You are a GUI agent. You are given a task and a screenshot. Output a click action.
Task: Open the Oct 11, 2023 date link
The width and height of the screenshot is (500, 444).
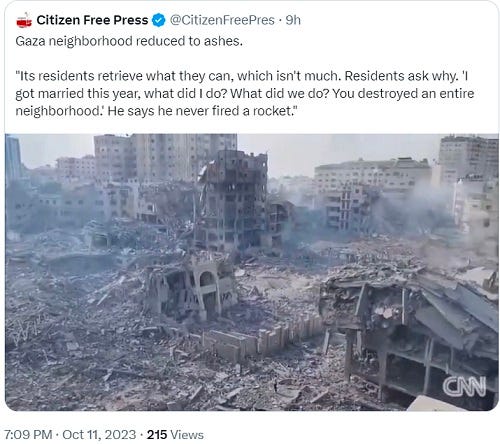[x=99, y=435]
